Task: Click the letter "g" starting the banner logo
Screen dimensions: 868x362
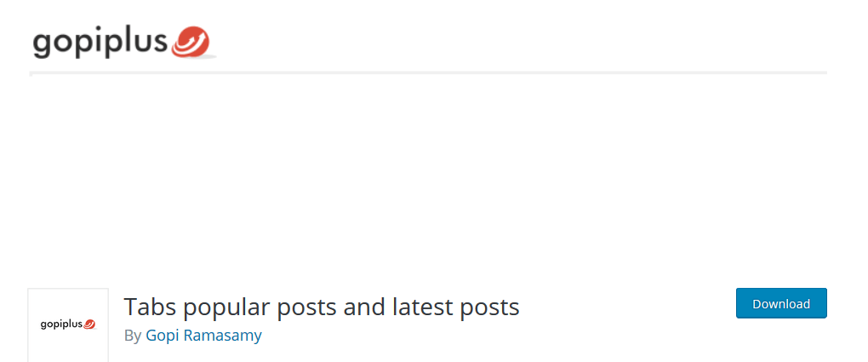Action: (42, 44)
